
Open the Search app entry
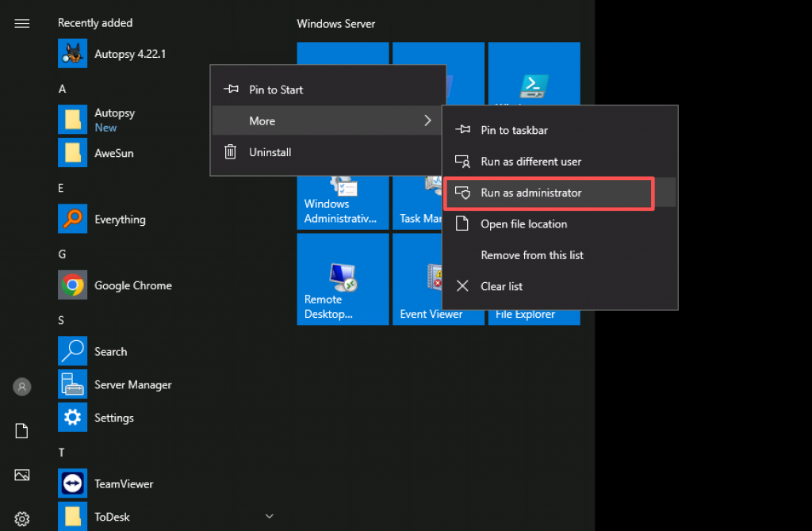tap(72, 351)
